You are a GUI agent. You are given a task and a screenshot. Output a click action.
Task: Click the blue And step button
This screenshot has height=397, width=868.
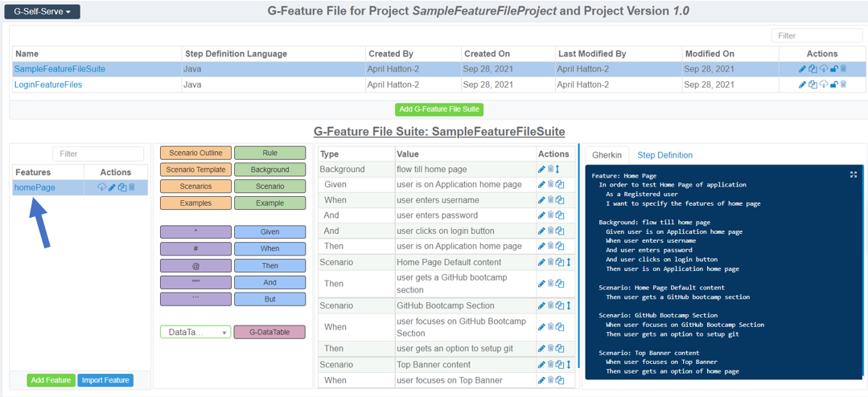point(270,283)
